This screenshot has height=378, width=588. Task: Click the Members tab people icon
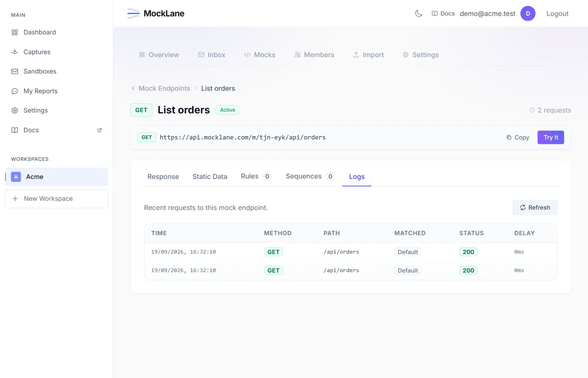tap(297, 55)
